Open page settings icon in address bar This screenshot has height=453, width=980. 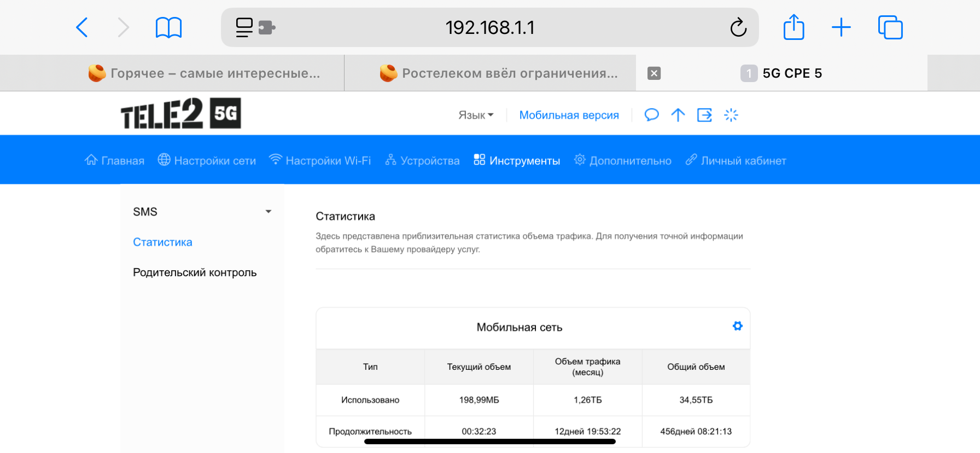244,27
